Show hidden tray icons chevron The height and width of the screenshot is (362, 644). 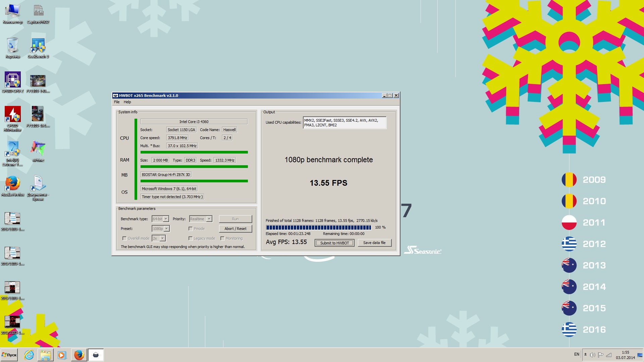point(585,355)
